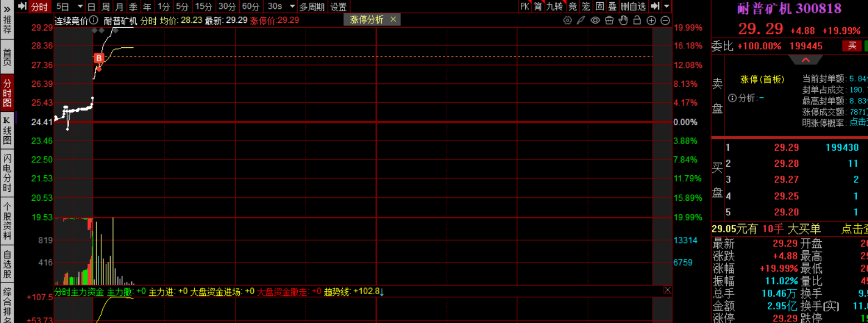Click the red 买 buy button

pyautogui.click(x=851, y=46)
